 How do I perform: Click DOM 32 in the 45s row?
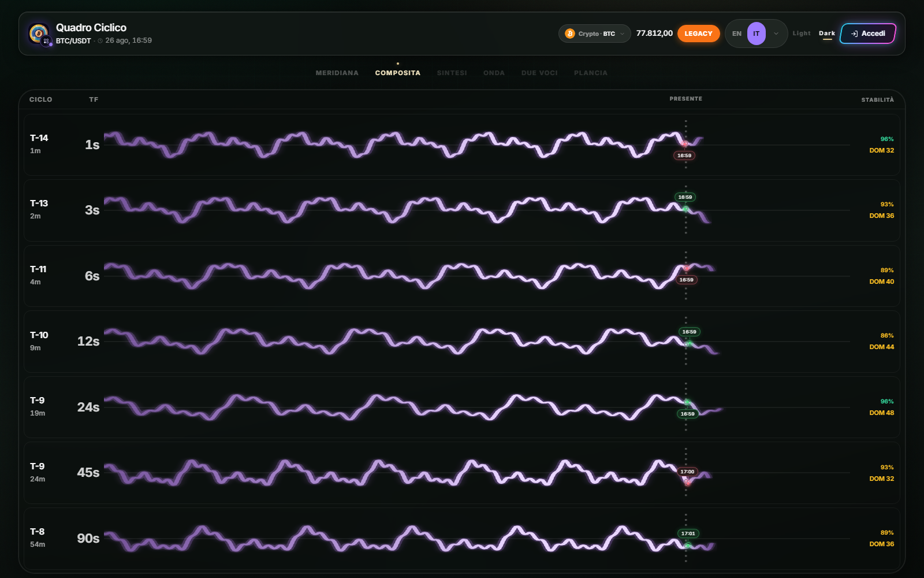click(882, 479)
